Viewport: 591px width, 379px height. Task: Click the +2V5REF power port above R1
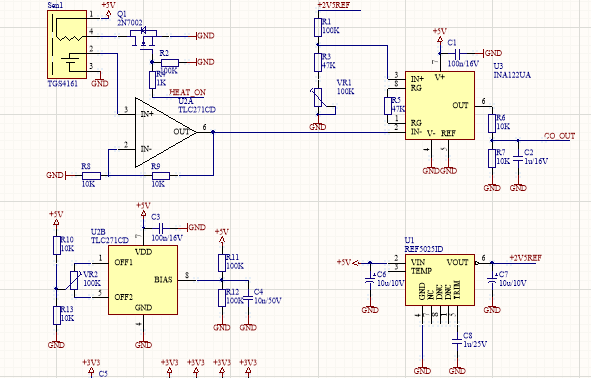334,5
